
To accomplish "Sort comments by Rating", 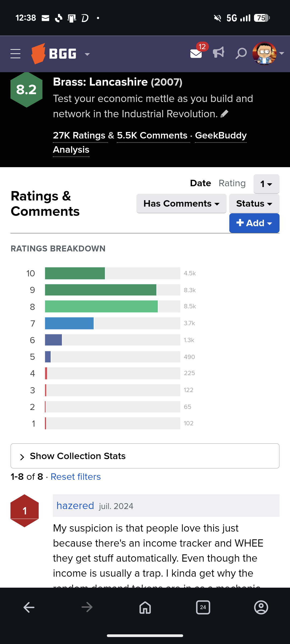I will (232, 183).
